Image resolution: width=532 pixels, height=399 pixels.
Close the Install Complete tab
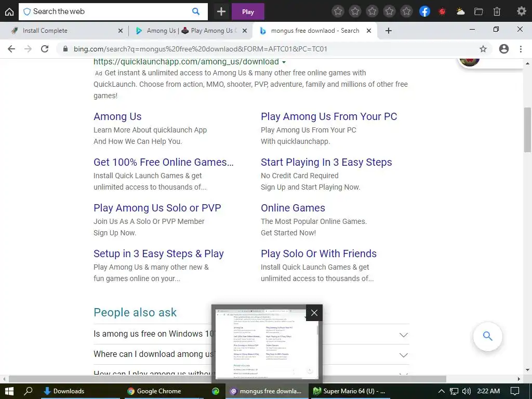click(121, 31)
